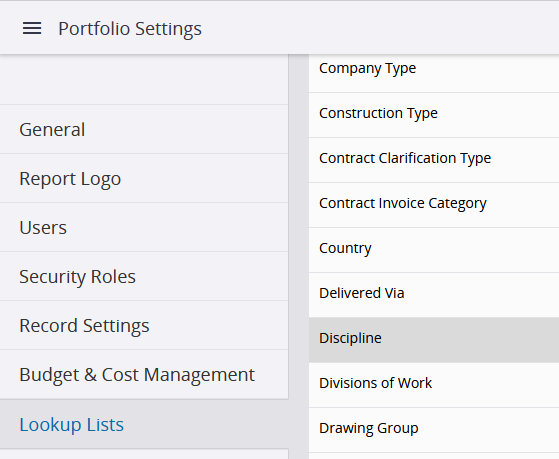This screenshot has height=459, width=559.
Task: Open Record Settings section
Action: pos(144,325)
